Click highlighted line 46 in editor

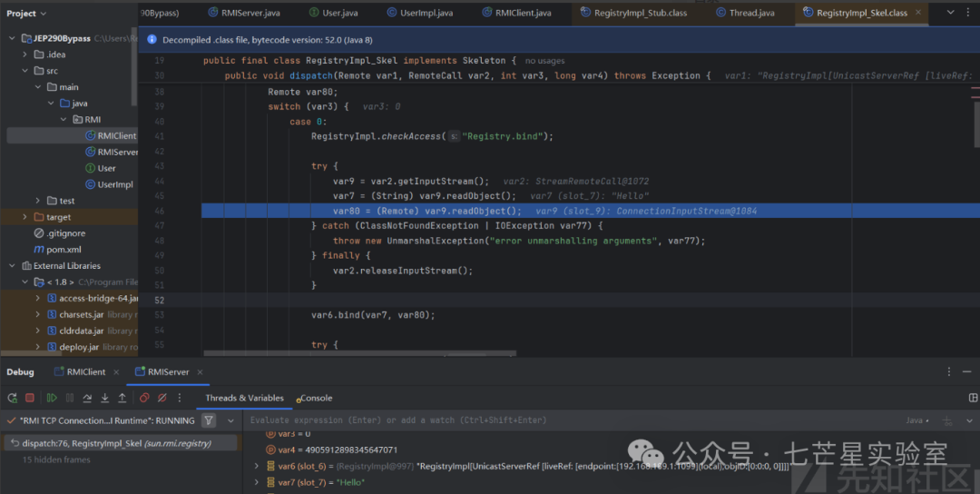[590, 211]
